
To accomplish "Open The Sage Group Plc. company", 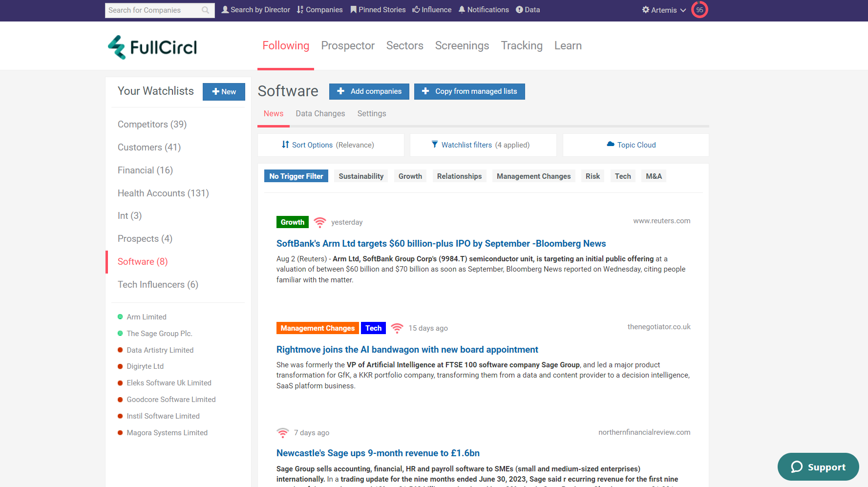I will pyautogui.click(x=159, y=334).
